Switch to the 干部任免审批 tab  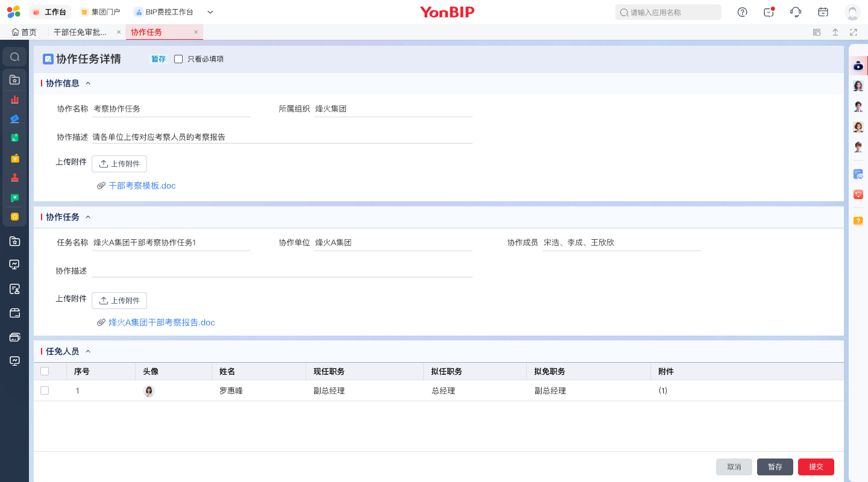80,33
